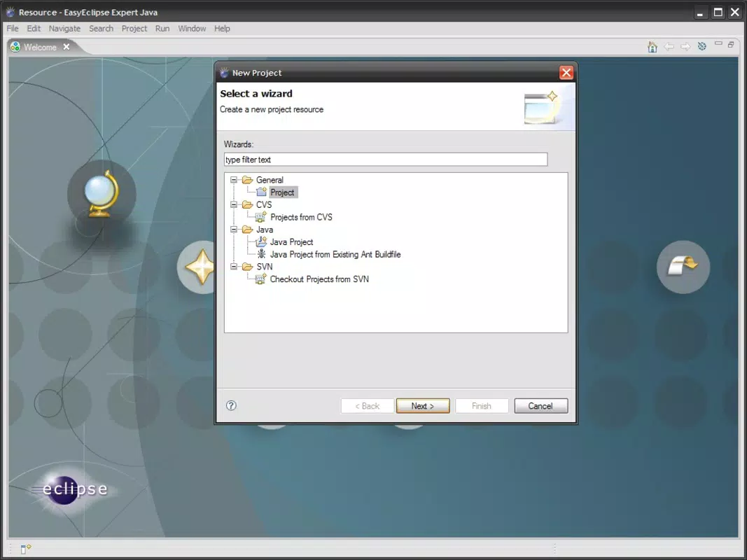Close the New Project dialog with X
Image resolution: width=747 pixels, height=560 pixels.
[x=566, y=72]
